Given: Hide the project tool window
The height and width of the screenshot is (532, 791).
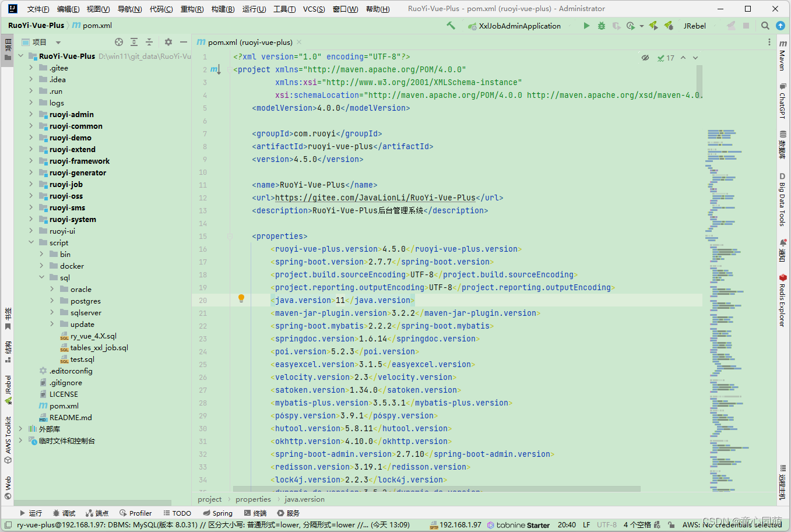Looking at the screenshot, I should [184, 42].
